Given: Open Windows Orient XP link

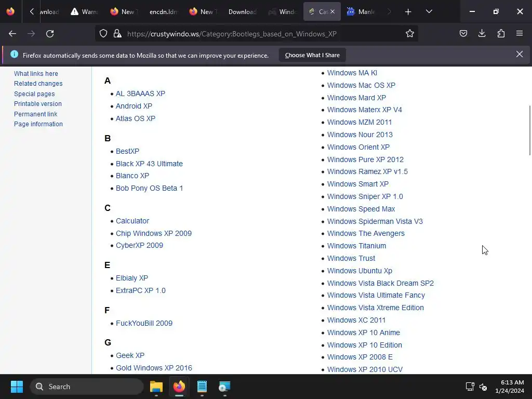Looking at the screenshot, I should [x=358, y=147].
